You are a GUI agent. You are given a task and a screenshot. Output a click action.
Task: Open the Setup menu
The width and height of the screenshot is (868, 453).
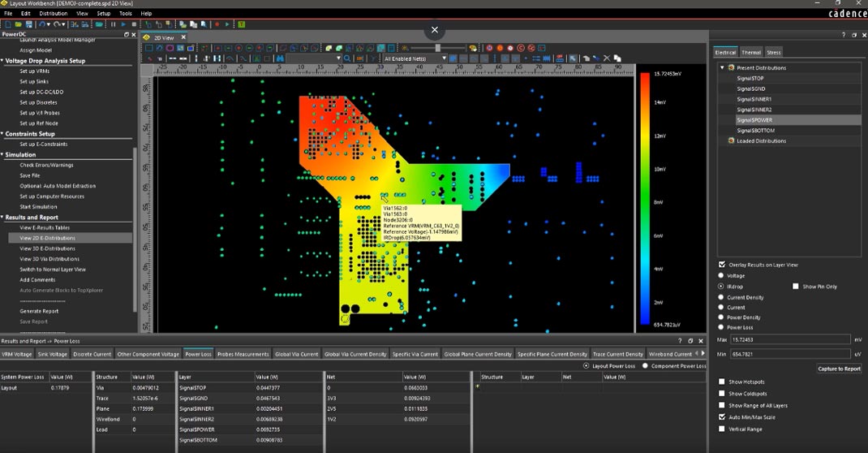point(104,13)
